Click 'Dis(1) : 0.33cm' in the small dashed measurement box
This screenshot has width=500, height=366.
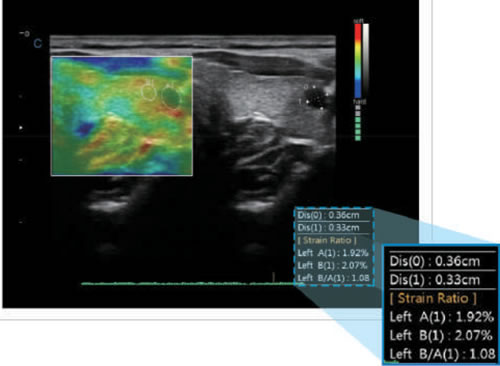tap(328, 228)
